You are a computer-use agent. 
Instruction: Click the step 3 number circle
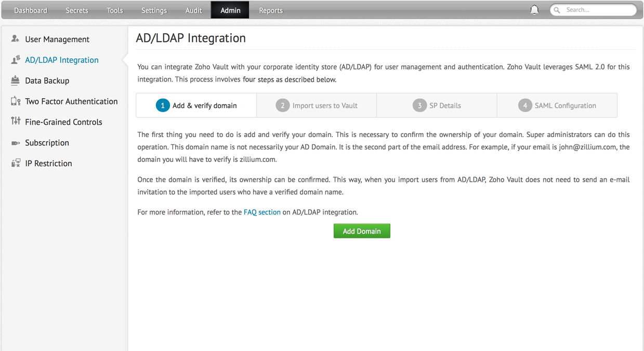(x=419, y=105)
